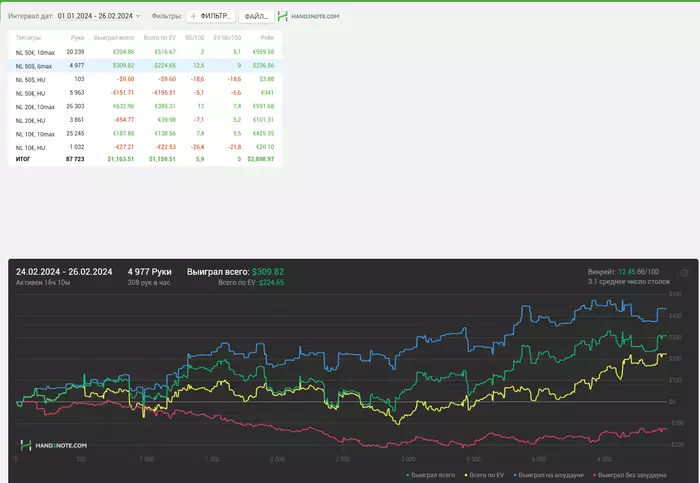Click the среднее число столов label
700x483 pixels.
click(629, 282)
